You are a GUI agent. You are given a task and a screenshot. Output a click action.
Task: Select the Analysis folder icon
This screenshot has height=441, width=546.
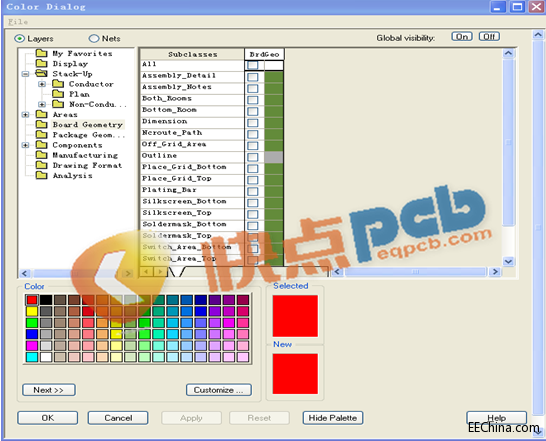pos(41,175)
